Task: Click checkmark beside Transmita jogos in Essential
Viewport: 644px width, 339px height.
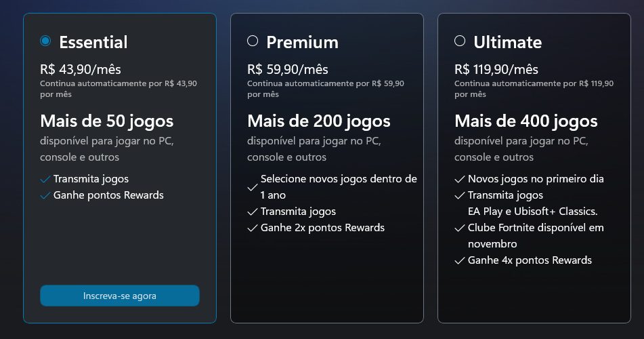Action: click(45, 180)
